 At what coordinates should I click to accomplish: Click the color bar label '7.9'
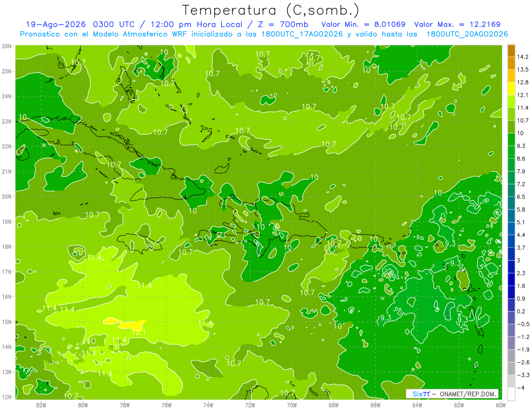pos(521,171)
